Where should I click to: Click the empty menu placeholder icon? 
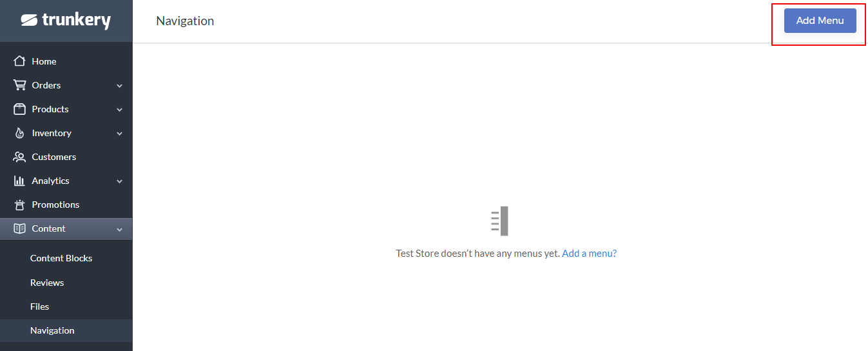[x=499, y=221]
